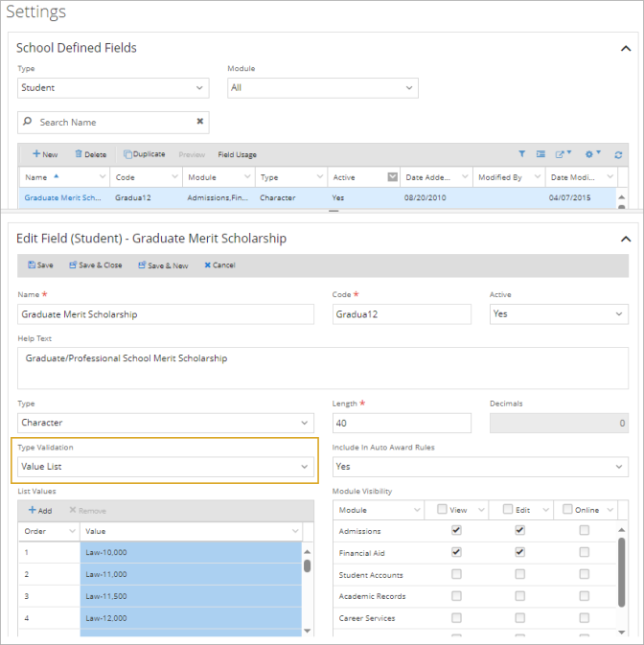Open the export icon menu
This screenshot has height=645, width=644.
(563, 154)
